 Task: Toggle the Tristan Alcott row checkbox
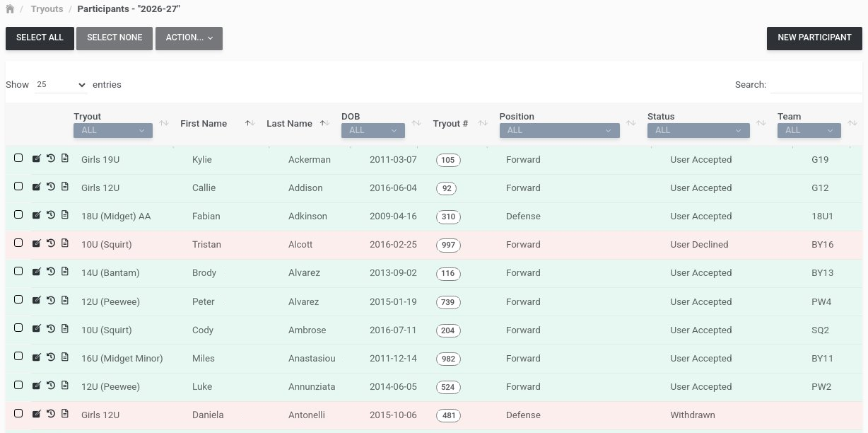coord(18,243)
